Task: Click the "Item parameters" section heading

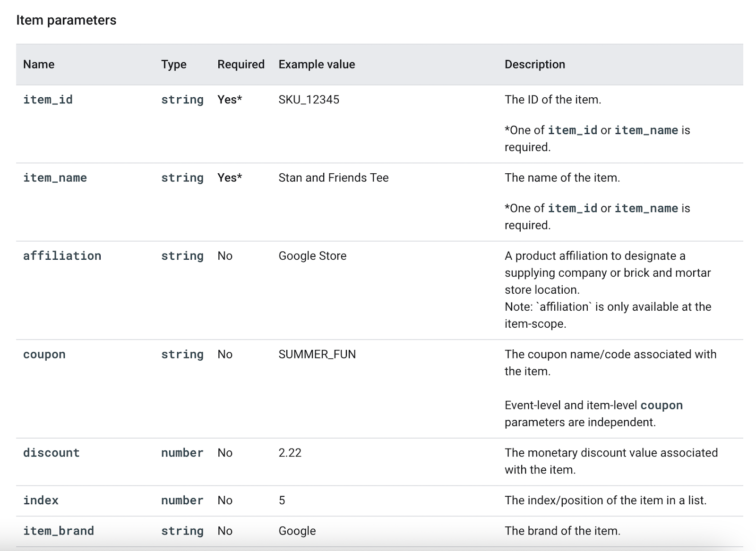Action: coord(66,20)
